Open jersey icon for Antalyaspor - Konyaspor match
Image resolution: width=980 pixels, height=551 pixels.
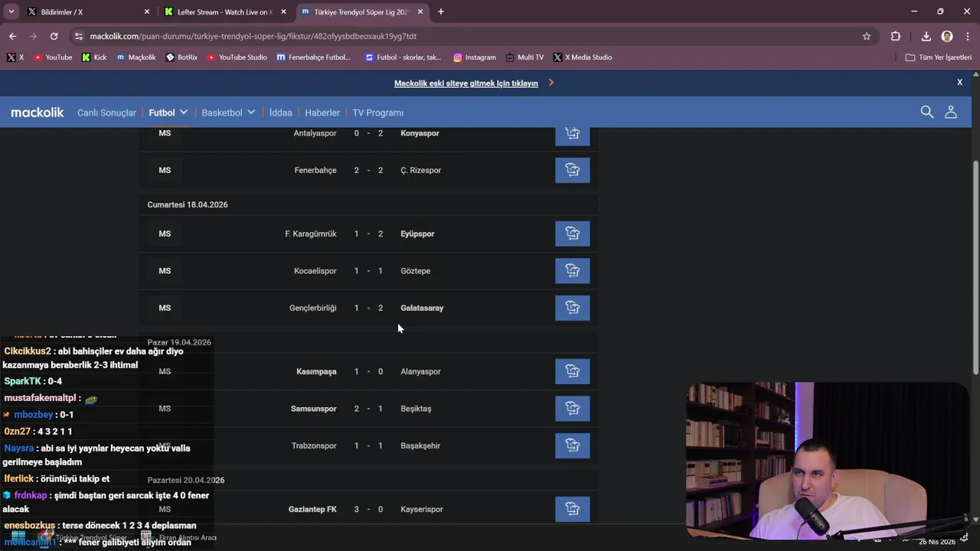(572, 133)
